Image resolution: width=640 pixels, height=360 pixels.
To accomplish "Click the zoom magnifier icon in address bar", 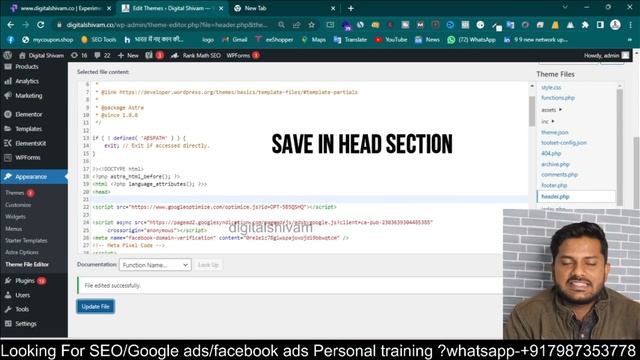I will point(281,25).
